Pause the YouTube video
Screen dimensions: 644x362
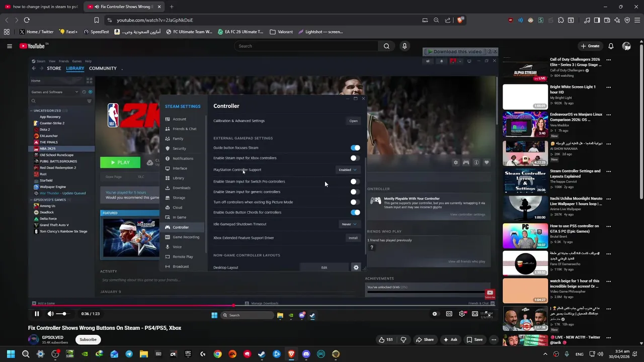[37, 314]
